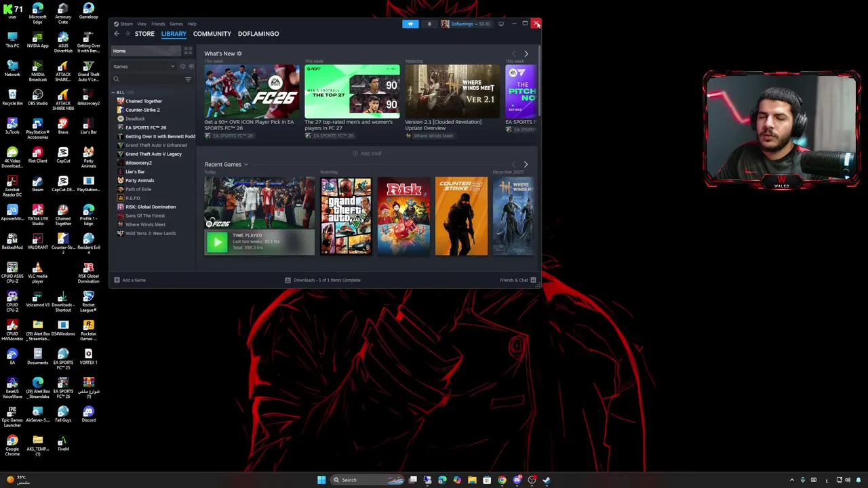
Task: Click Add a Game
Action: [130, 280]
